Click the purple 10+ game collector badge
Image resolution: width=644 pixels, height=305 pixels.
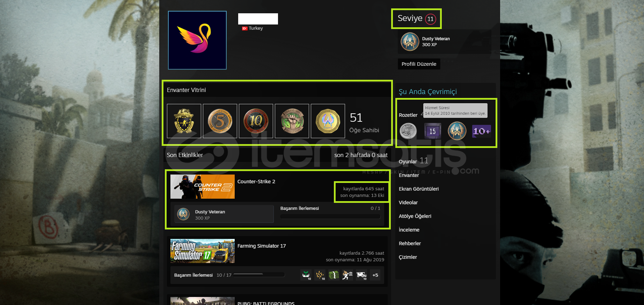tap(482, 131)
